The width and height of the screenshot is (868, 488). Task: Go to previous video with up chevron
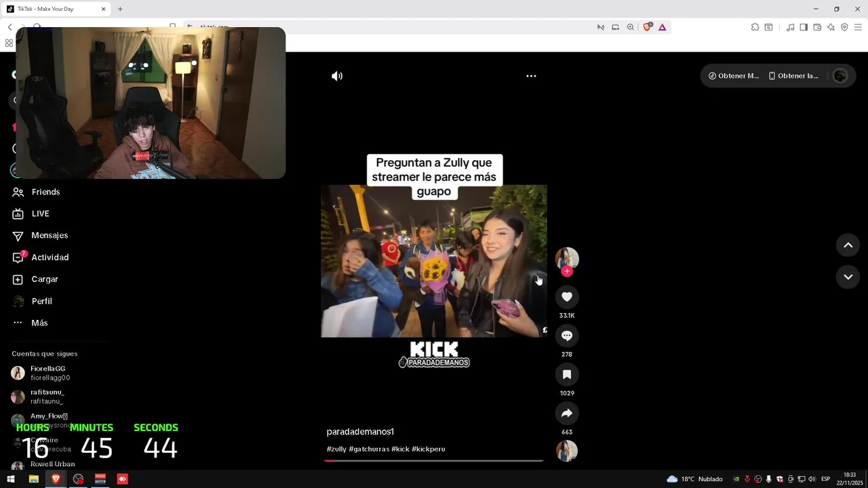point(848,245)
